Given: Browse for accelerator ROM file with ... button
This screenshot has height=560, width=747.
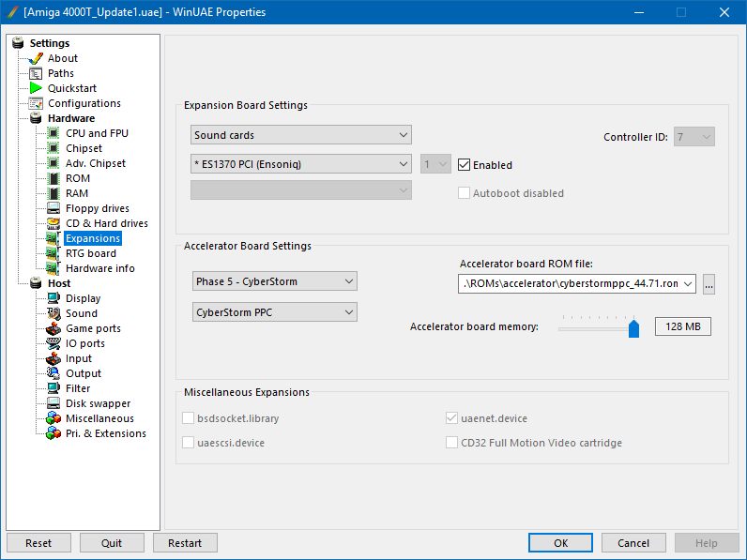Looking at the screenshot, I should (709, 284).
